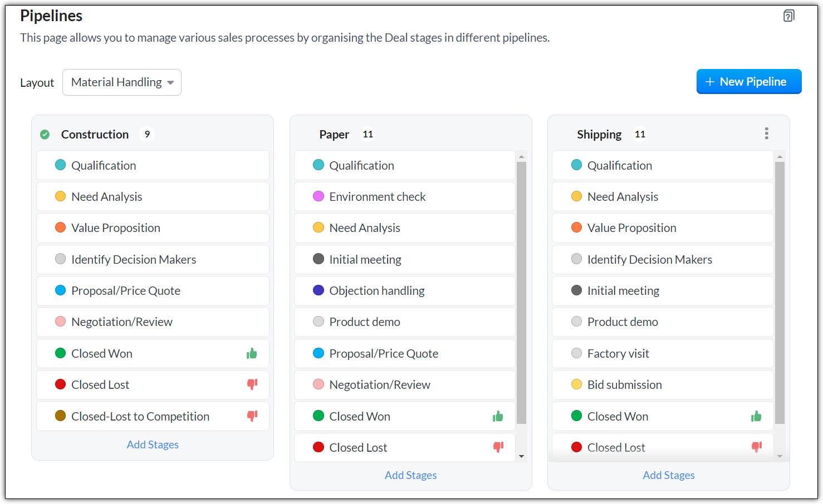
Task: Click Add Stages under Construction pipeline
Action: (x=153, y=444)
